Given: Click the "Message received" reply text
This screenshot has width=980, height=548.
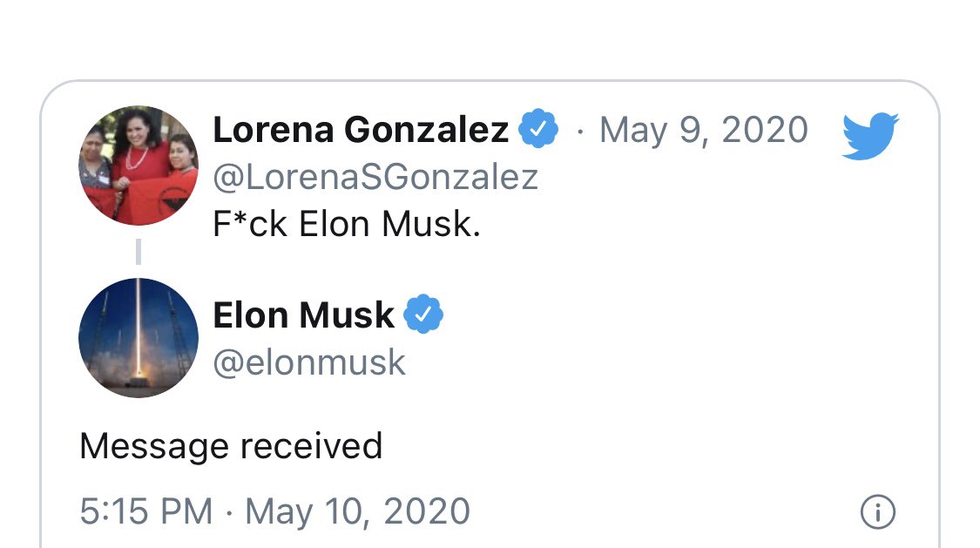Looking at the screenshot, I should (x=231, y=446).
